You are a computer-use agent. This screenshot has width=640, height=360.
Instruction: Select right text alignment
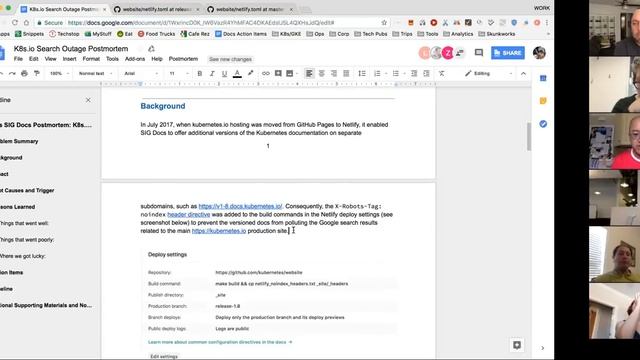334,73
